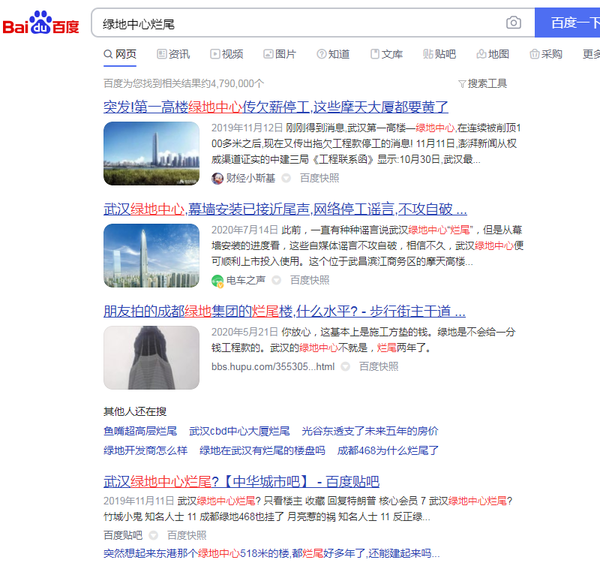Open the 采购 tab
The height and width of the screenshot is (563, 600).
point(546,54)
